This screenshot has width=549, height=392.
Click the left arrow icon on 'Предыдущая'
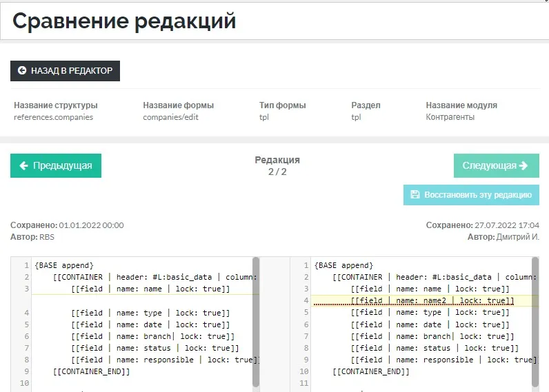[24, 165]
